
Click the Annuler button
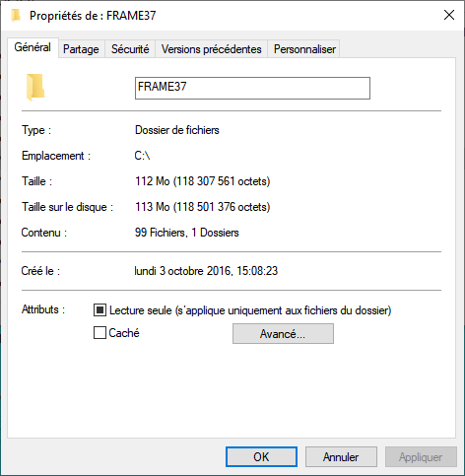click(341, 457)
